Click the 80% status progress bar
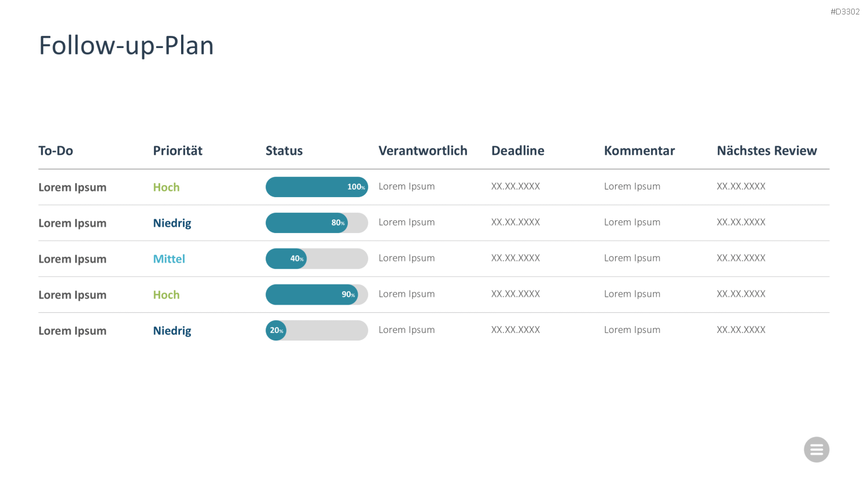This screenshot has width=868, height=488. [317, 223]
